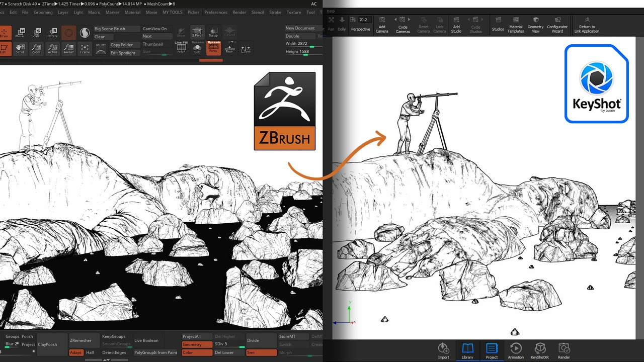Toggle the Spotlight on/off switch
The image size is (644, 362).
(101, 45)
